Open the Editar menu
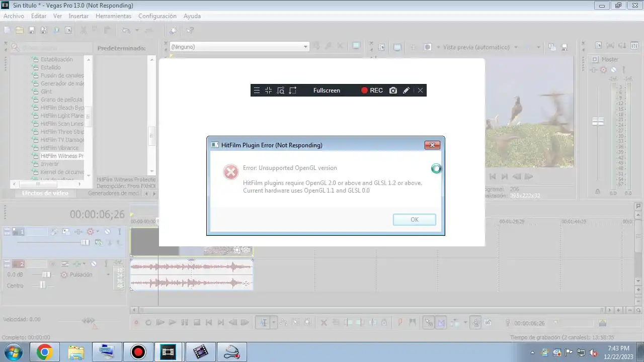644x362 pixels. point(38,16)
